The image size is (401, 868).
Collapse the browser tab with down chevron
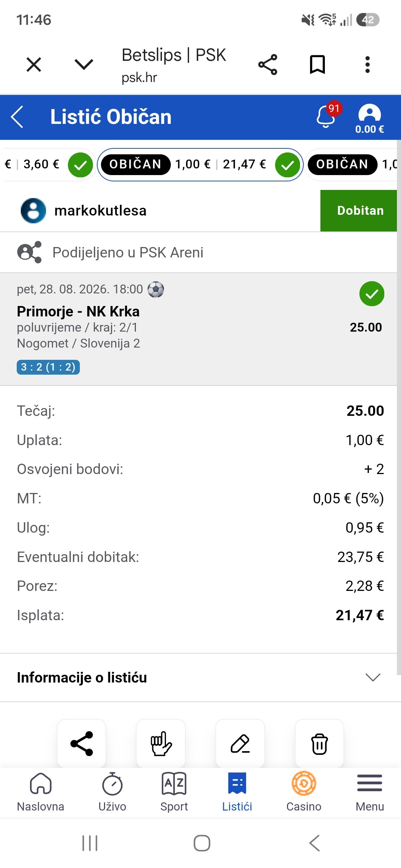coord(84,65)
